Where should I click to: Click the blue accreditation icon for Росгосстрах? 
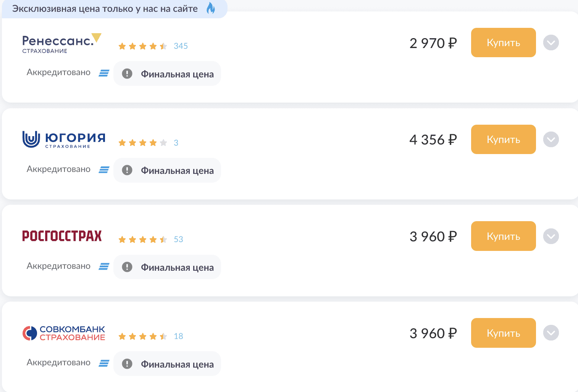(x=104, y=267)
